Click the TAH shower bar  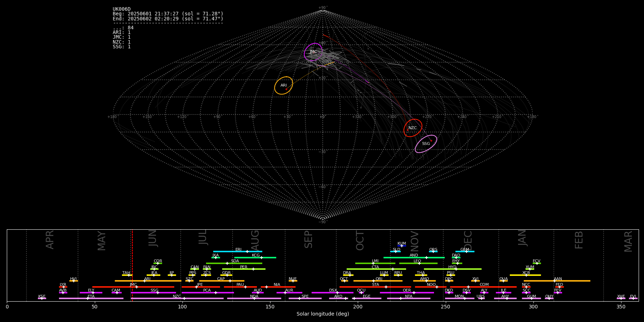(x=127, y=275)
